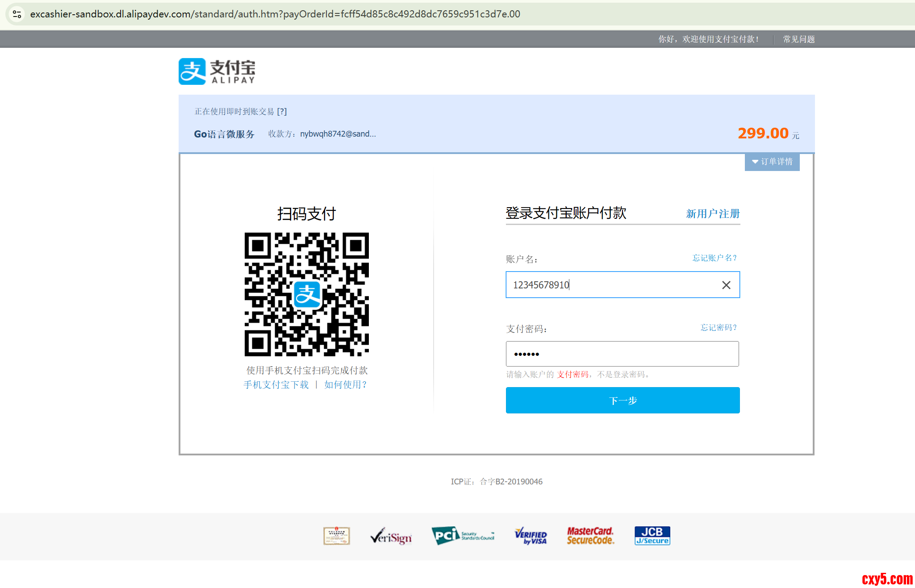Image resolution: width=915 pixels, height=588 pixels.
Task: Clear the account name field with X
Action: click(x=726, y=285)
